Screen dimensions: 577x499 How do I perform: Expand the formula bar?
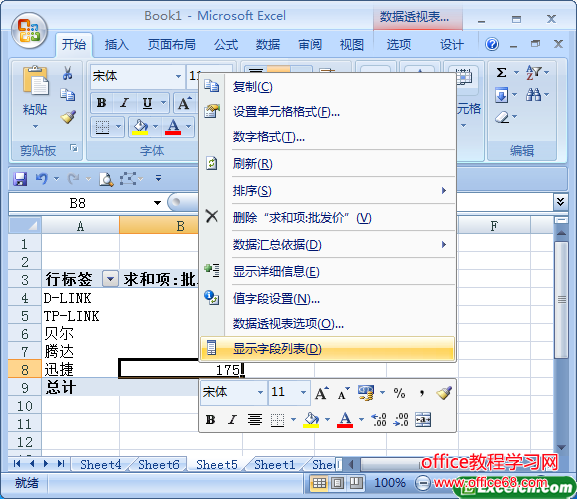point(560,202)
